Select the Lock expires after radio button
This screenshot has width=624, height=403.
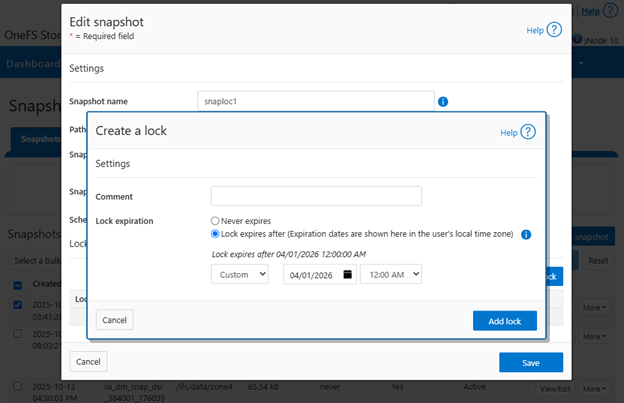[215, 234]
